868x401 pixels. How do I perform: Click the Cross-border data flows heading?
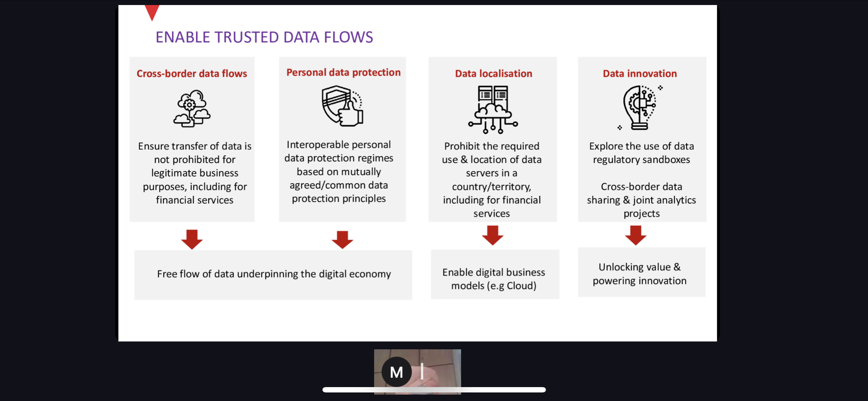[192, 73]
